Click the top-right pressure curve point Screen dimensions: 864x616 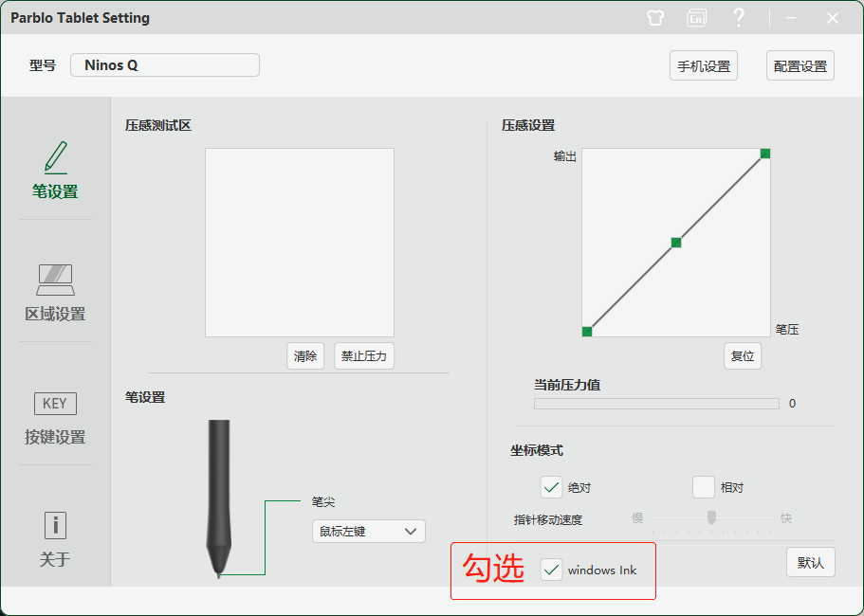[765, 153]
